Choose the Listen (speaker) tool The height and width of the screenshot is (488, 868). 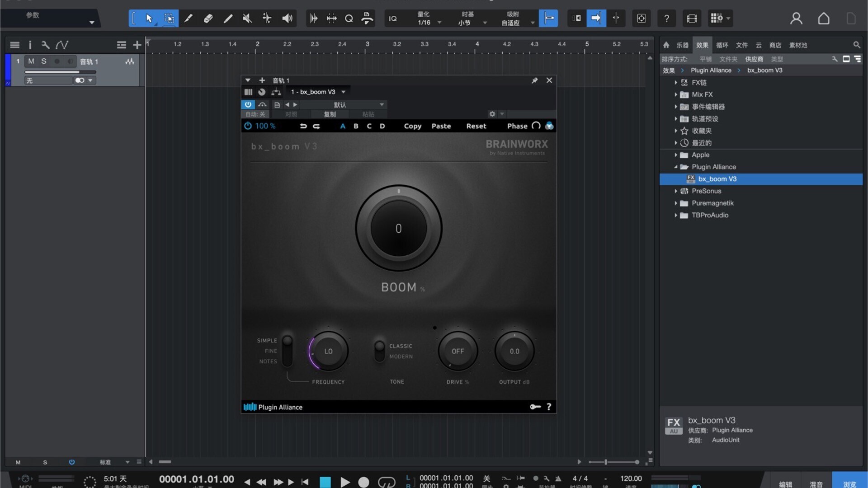[x=287, y=19]
